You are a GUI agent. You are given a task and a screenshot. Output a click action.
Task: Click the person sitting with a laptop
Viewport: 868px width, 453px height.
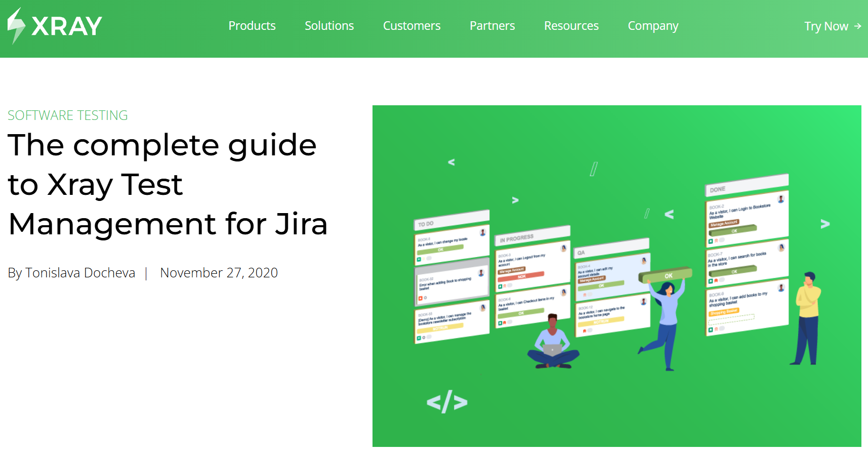point(553,344)
